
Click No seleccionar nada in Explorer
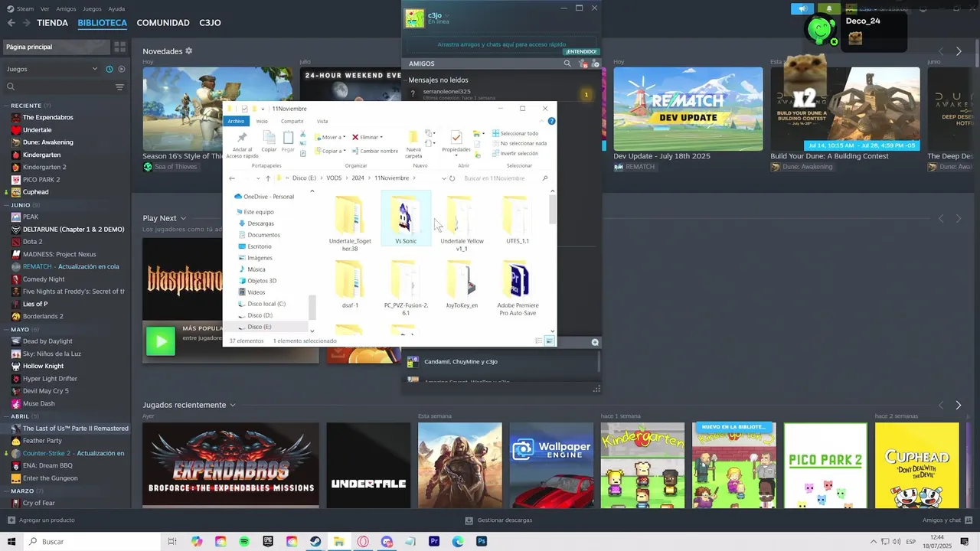click(x=520, y=143)
